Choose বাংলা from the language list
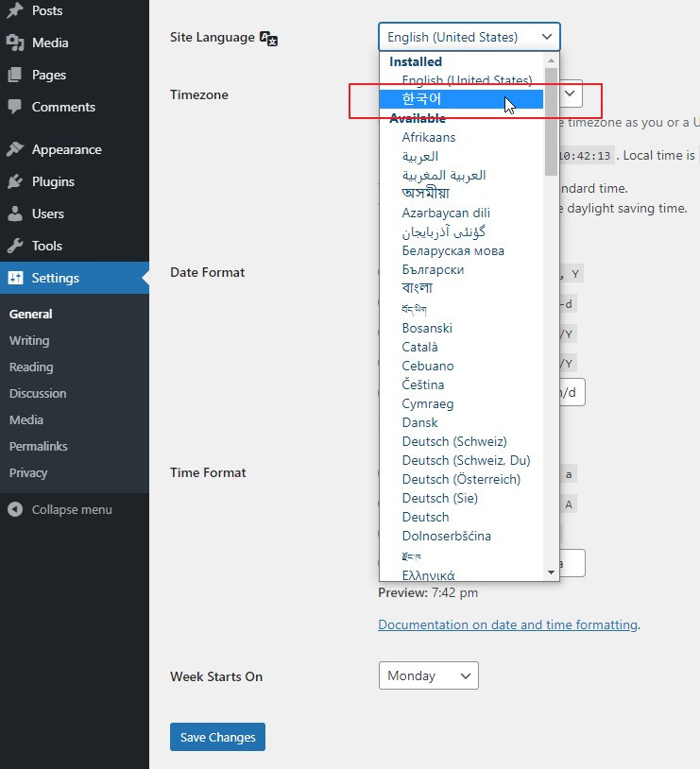The width and height of the screenshot is (700, 769). pyautogui.click(x=461, y=288)
